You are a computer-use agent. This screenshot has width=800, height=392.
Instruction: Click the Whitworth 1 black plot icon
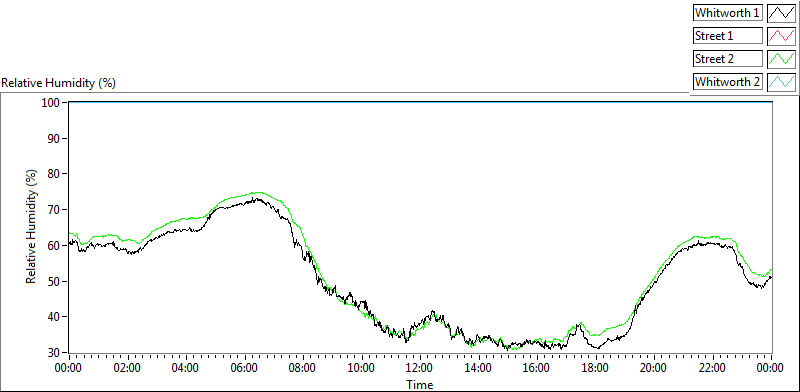pyautogui.click(x=782, y=13)
